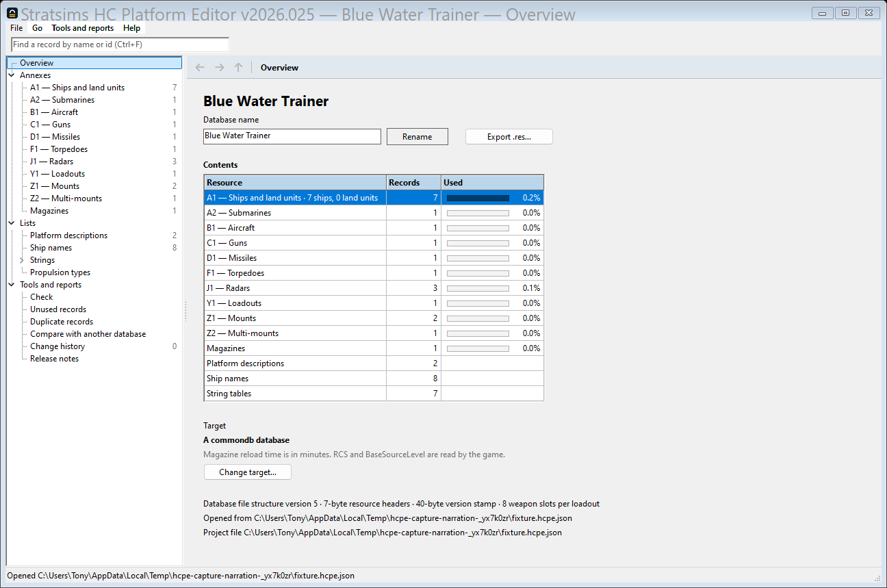Open Unused records report in sidebar

click(x=58, y=309)
